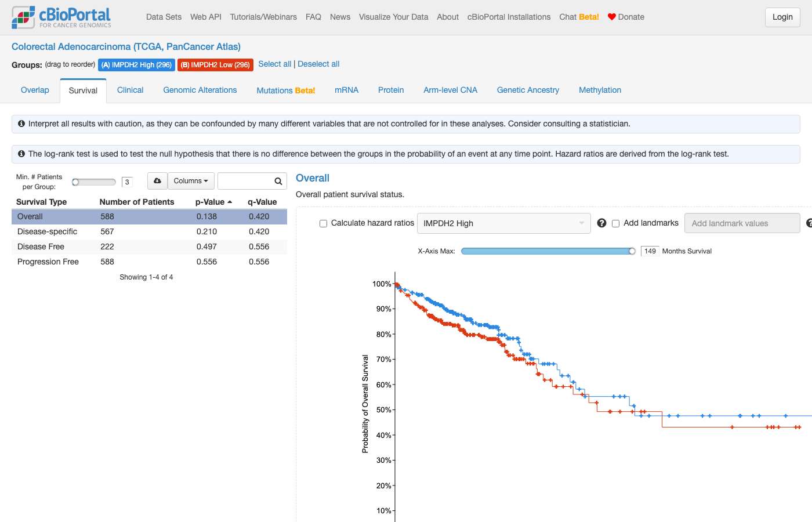The image size is (812, 522).
Task: Click the X-Axis Max value box showing 149
Action: click(x=650, y=251)
